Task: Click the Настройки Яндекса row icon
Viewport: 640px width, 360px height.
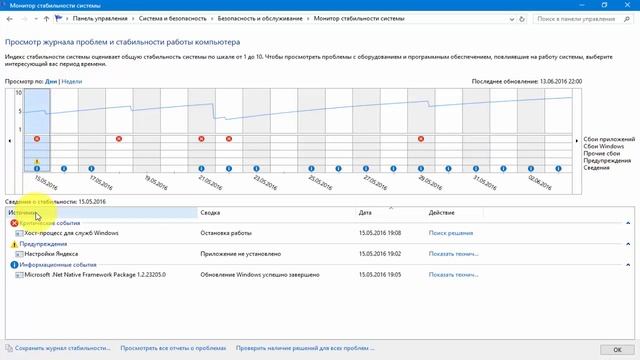Action: [x=19, y=254]
